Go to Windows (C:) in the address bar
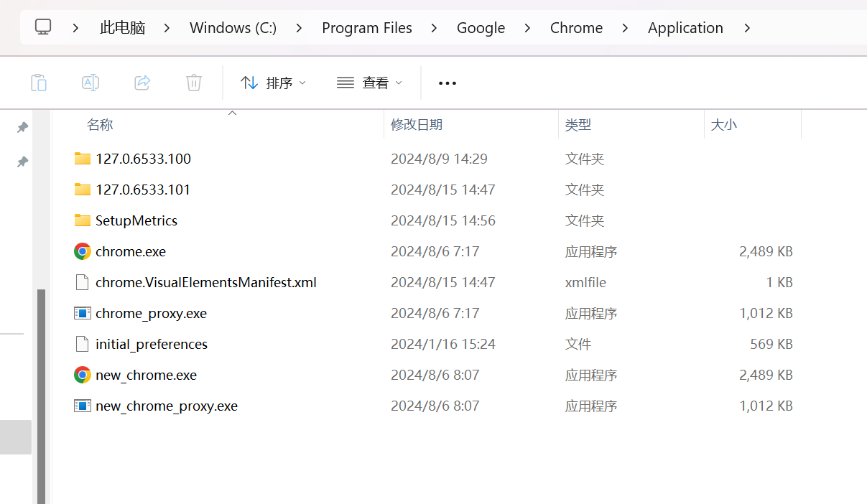This screenshot has width=867, height=504. tap(233, 28)
